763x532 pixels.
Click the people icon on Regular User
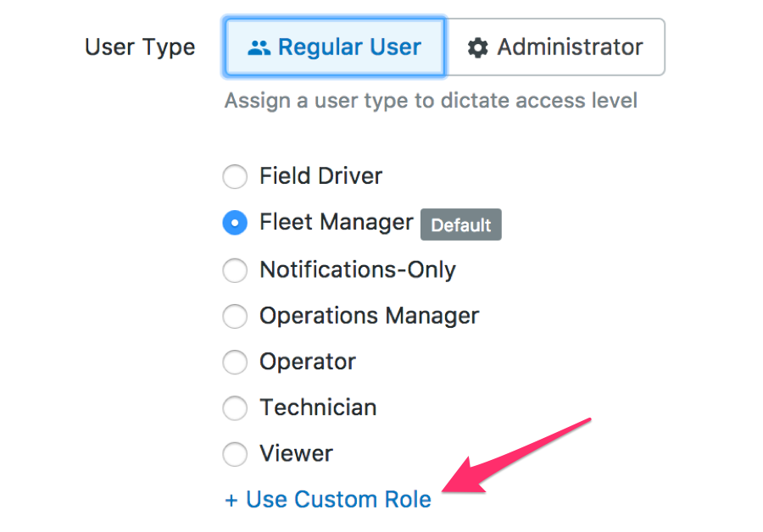tap(259, 47)
